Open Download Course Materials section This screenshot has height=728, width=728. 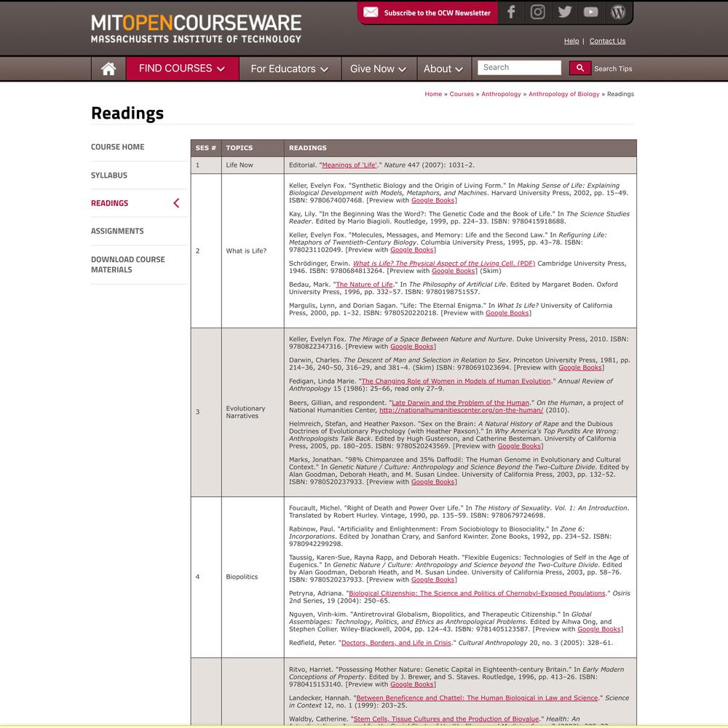(127, 264)
